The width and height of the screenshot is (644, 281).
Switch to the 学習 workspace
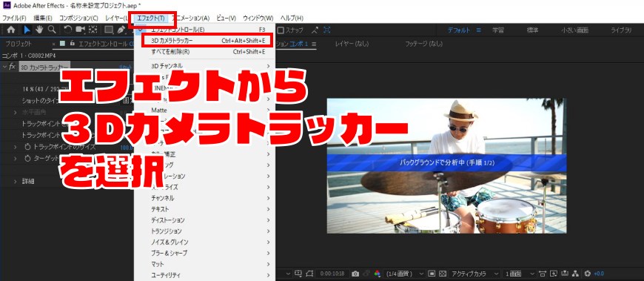coord(498,30)
